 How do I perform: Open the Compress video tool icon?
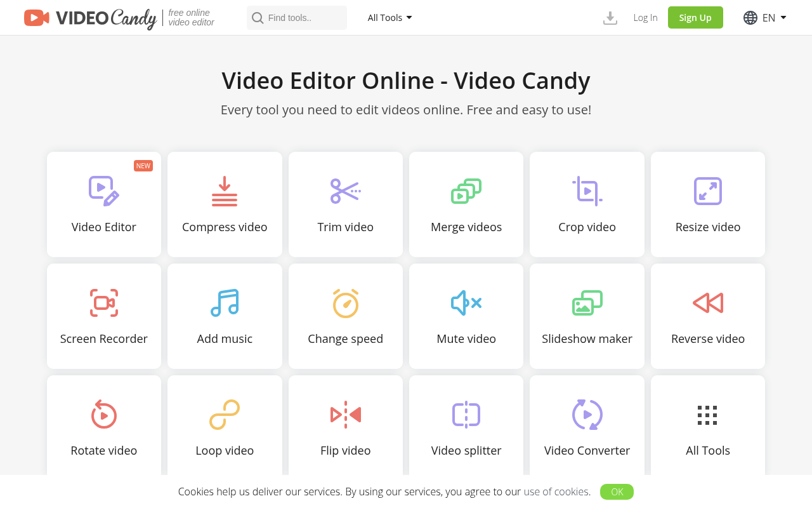(225, 190)
